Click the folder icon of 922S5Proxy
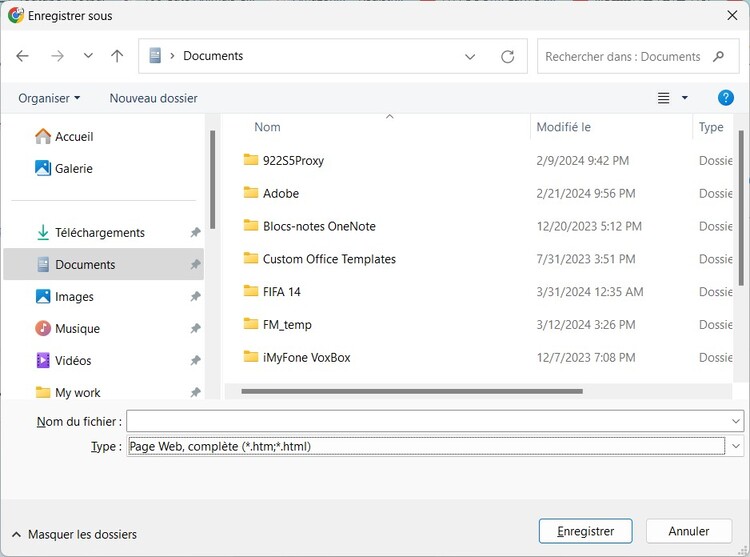 pyautogui.click(x=251, y=160)
